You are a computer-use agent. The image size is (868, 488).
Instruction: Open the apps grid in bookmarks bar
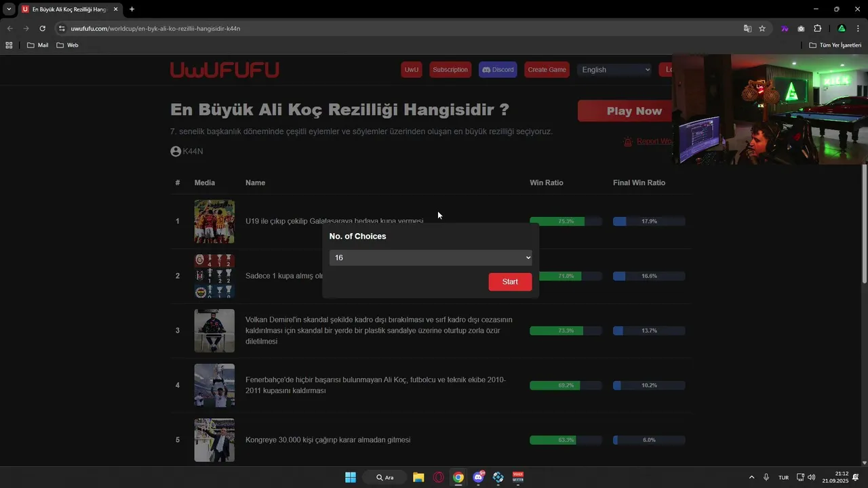pyautogui.click(x=9, y=45)
